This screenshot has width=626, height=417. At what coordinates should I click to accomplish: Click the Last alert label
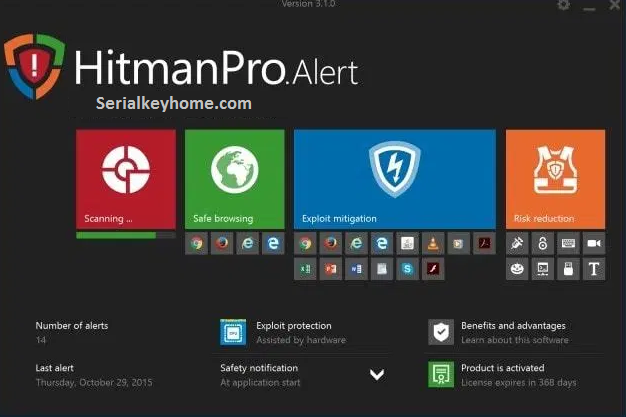click(55, 368)
